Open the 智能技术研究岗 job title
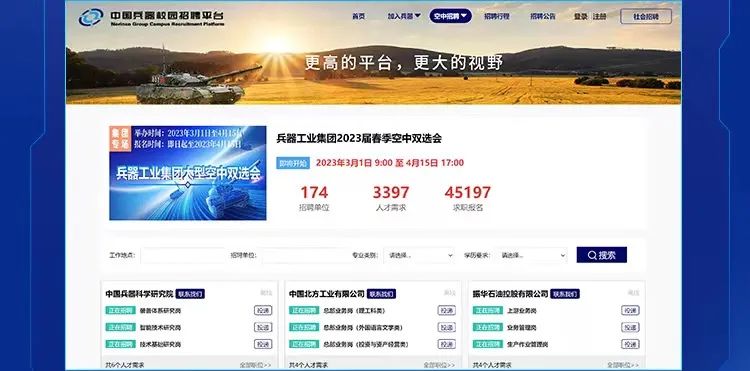750x371 pixels. pos(160,327)
